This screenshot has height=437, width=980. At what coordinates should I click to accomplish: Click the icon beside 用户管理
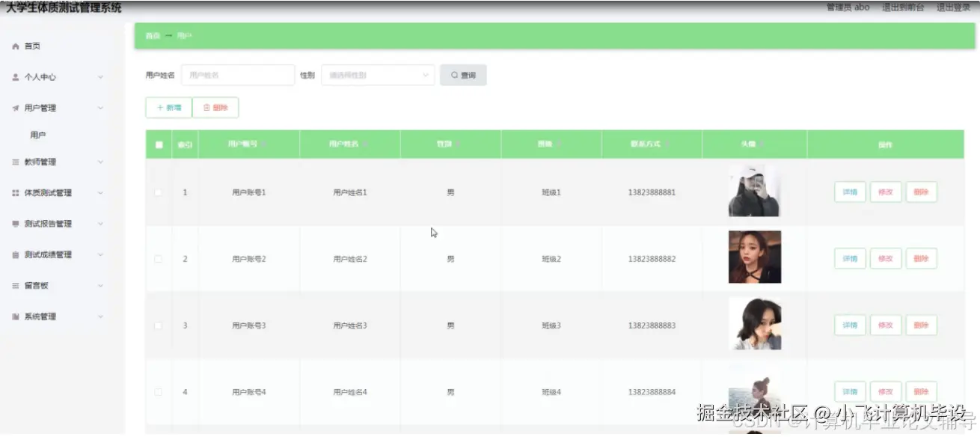click(15, 108)
